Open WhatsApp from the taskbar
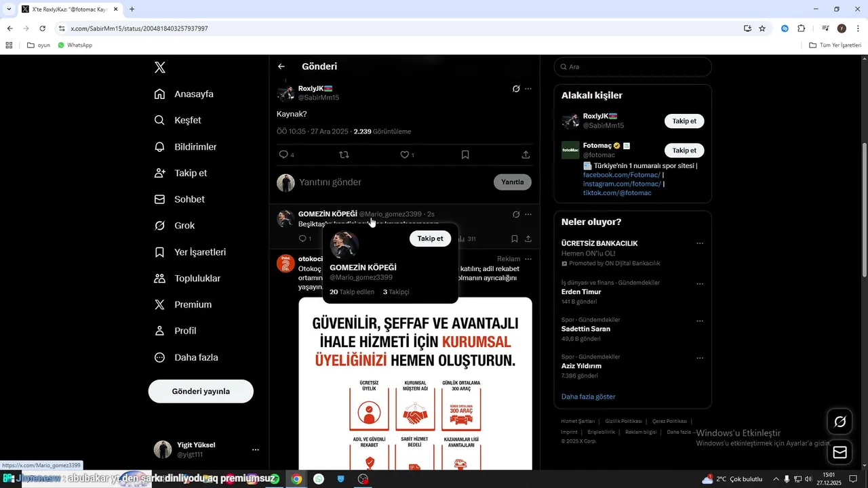 click(x=319, y=479)
